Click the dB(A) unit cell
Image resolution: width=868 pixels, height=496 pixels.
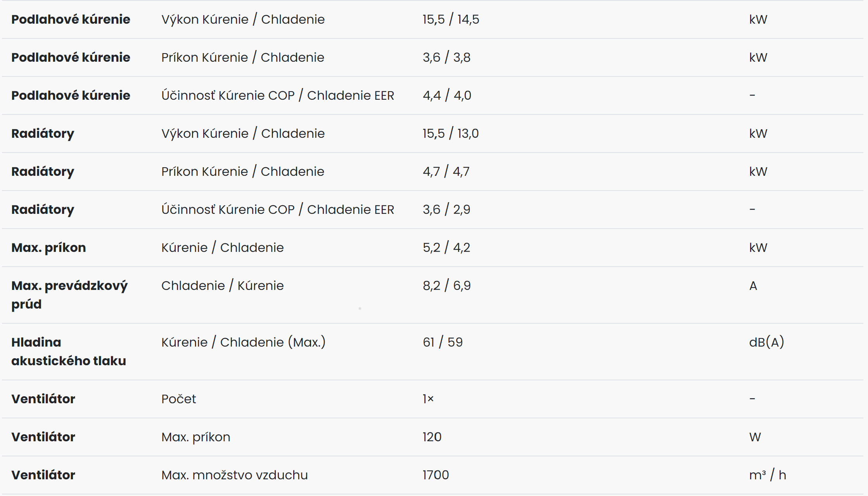[x=766, y=342]
